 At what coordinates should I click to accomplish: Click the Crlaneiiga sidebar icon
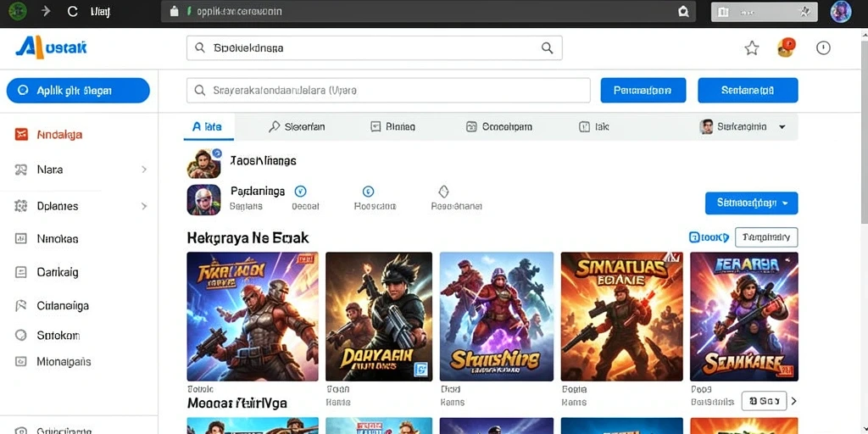pos(21,305)
